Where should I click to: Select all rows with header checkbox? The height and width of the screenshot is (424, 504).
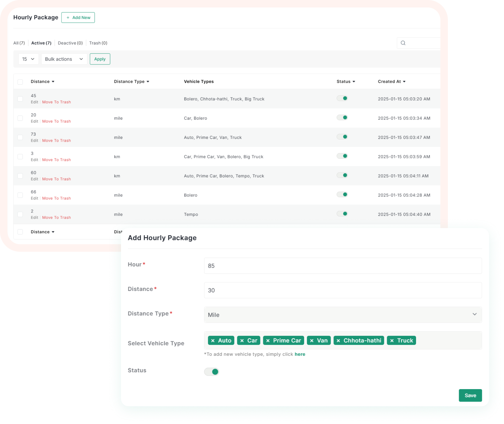[20, 82]
